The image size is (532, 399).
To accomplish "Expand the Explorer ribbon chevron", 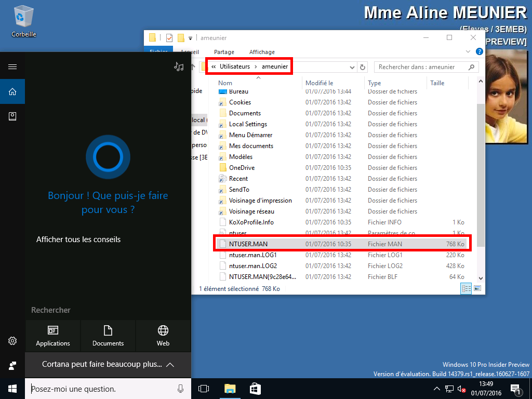I will (x=468, y=51).
